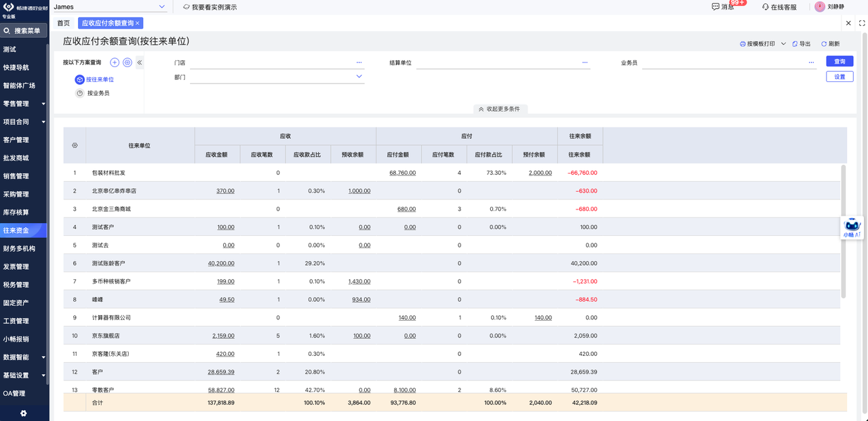Click 按模板打印 print icon
The image size is (868, 421).
[x=743, y=43]
